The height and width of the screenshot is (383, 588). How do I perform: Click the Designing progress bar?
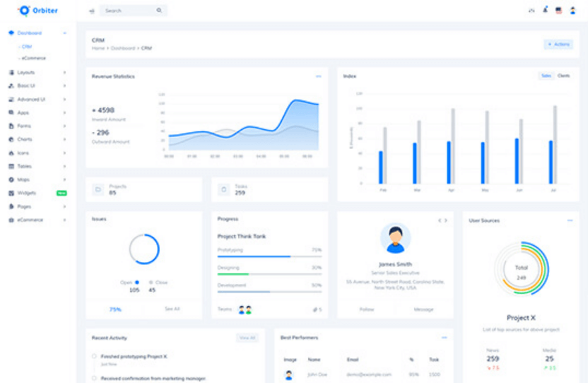pos(269,274)
